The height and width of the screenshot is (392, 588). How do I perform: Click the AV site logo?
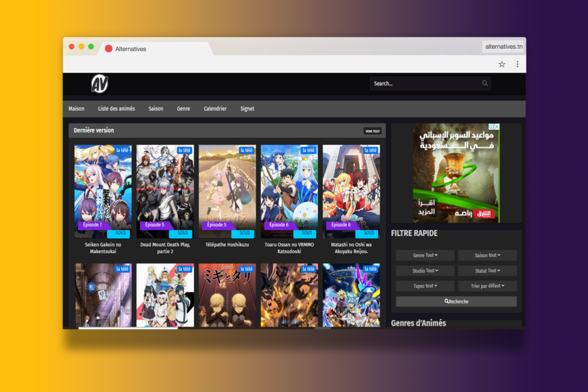(x=100, y=84)
